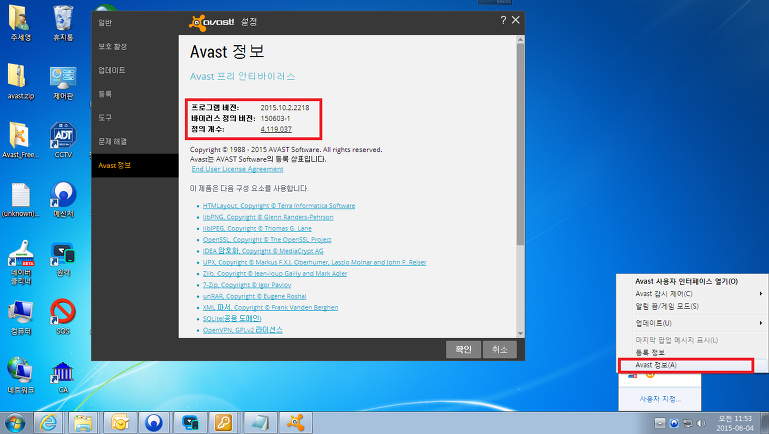The image size is (769, 434).
Task: Select '등록 정보' in context menu
Action: point(692,353)
